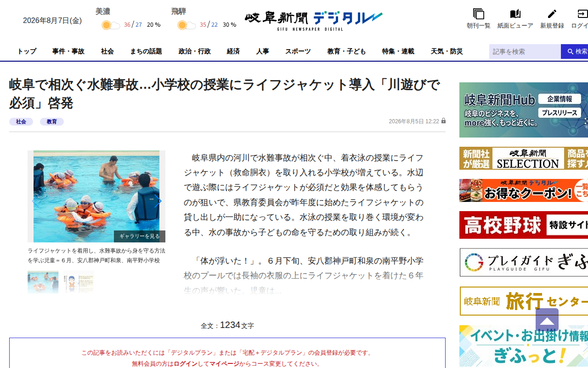
Task: Open the 事件・事故 navigation tab
Action: click(x=68, y=52)
